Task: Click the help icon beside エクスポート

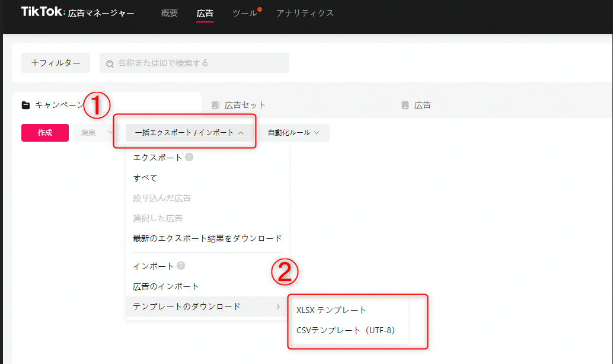Action: click(189, 158)
